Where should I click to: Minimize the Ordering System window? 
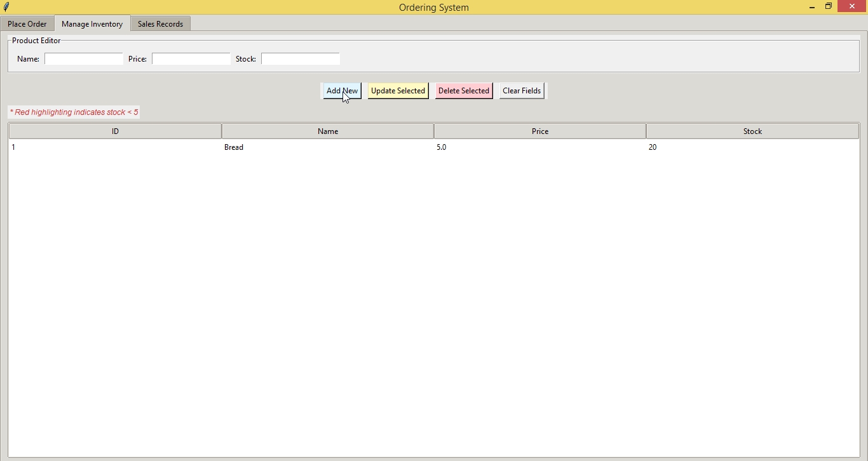click(x=812, y=7)
